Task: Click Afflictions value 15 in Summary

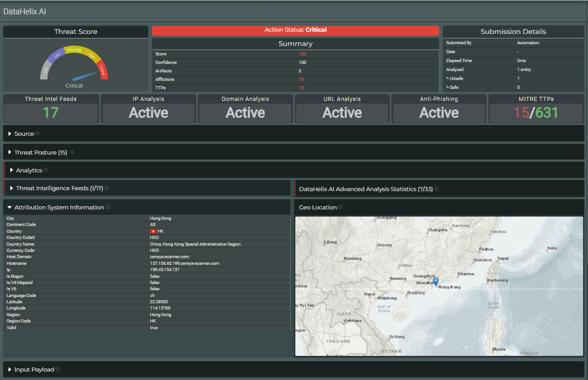Action: [x=302, y=79]
